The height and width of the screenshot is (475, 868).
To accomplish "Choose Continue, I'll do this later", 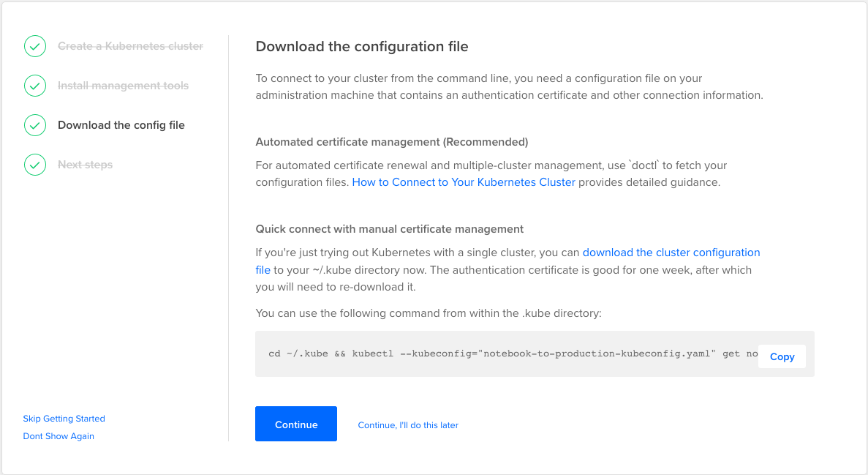I will [408, 425].
